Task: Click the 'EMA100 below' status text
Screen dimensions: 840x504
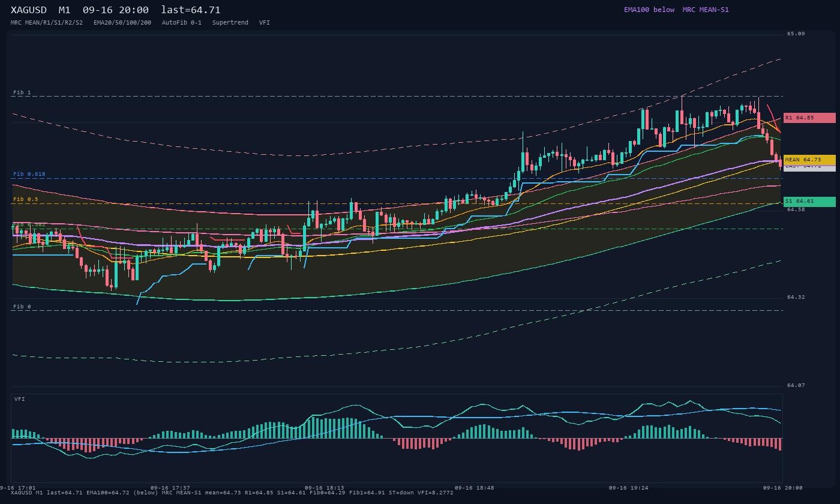Action: [649, 10]
